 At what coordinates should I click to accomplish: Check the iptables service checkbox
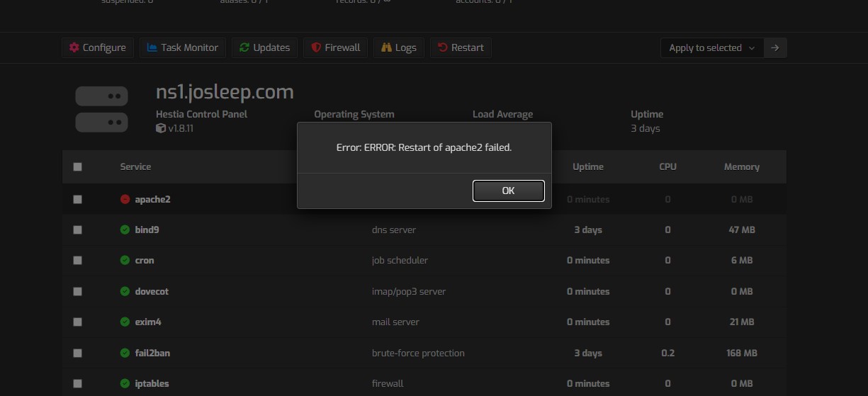77,384
